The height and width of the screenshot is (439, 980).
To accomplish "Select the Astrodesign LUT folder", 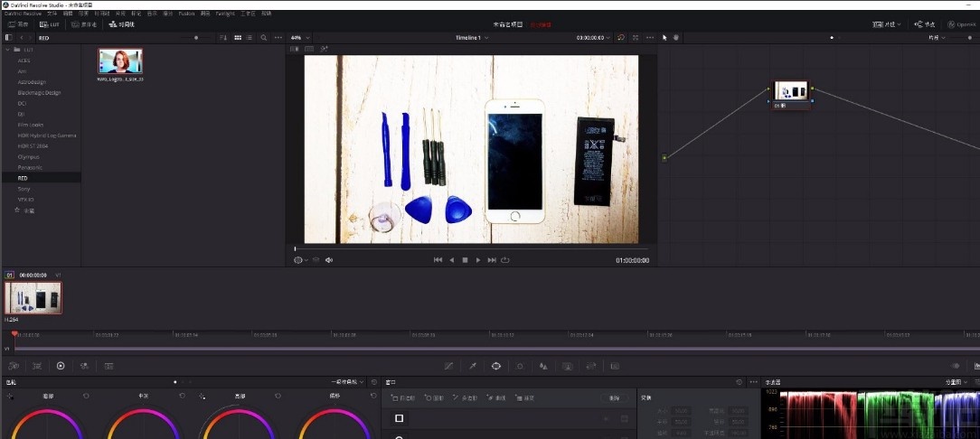I will tap(32, 82).
